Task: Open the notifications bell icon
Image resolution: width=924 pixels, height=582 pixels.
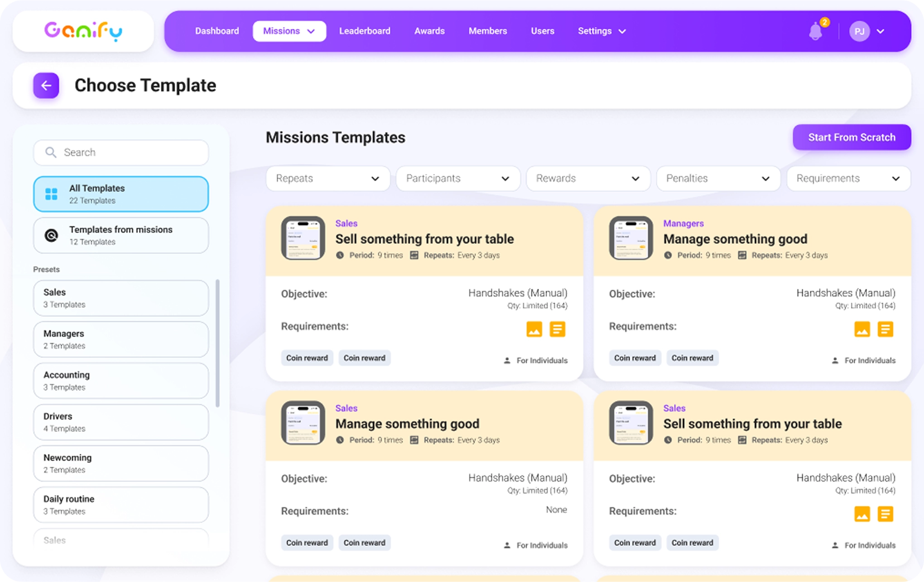Action: 815,31
